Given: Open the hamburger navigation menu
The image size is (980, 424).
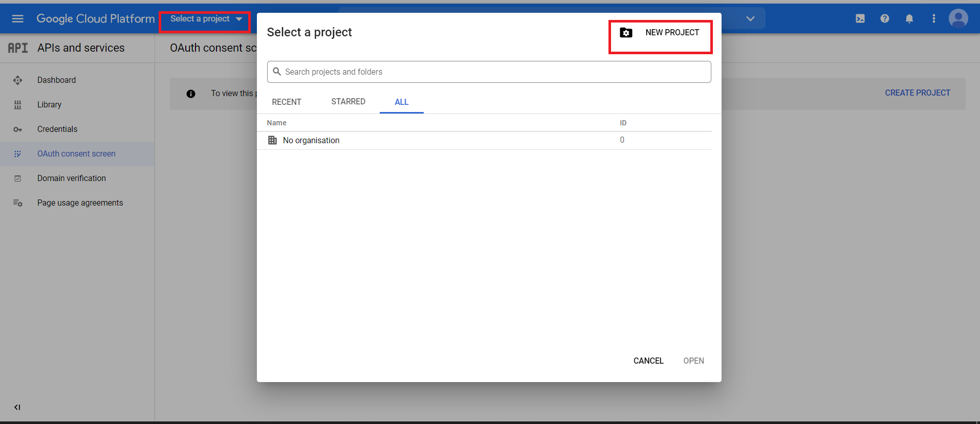Looking at the screenshot, I should tap(17, 19).
